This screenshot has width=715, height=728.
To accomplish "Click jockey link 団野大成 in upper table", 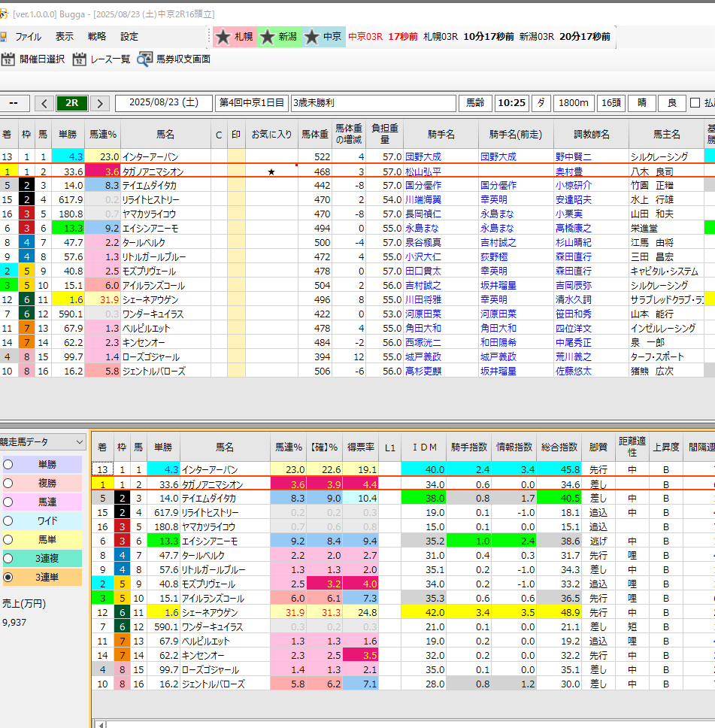I will (423, 157).
